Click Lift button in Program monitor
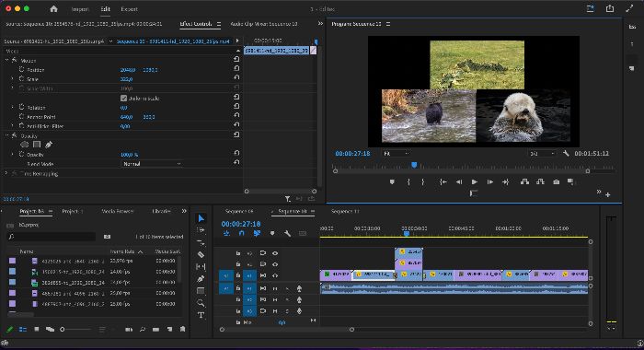The height and width of the screenshot is (350, 644). [x=524, y=181]
